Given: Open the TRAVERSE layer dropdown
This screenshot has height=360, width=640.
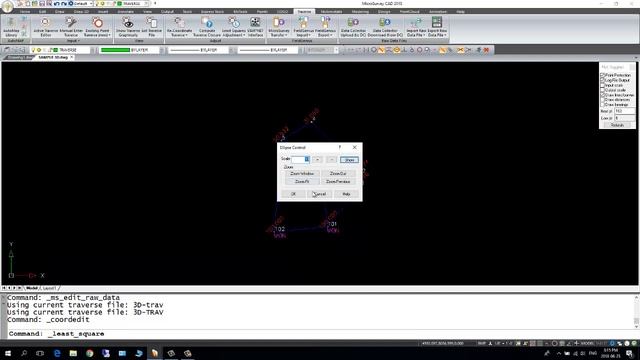Looking at the screenshot, I should tap(92, 50).
